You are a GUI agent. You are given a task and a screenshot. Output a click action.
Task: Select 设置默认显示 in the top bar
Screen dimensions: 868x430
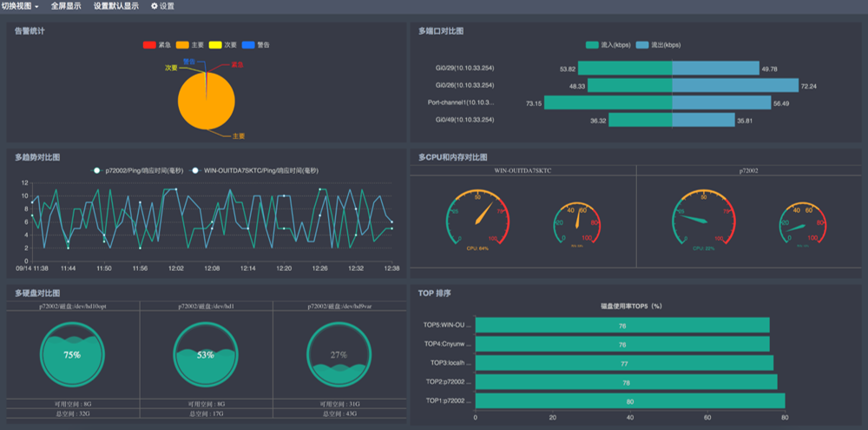(x=115, y=6)
